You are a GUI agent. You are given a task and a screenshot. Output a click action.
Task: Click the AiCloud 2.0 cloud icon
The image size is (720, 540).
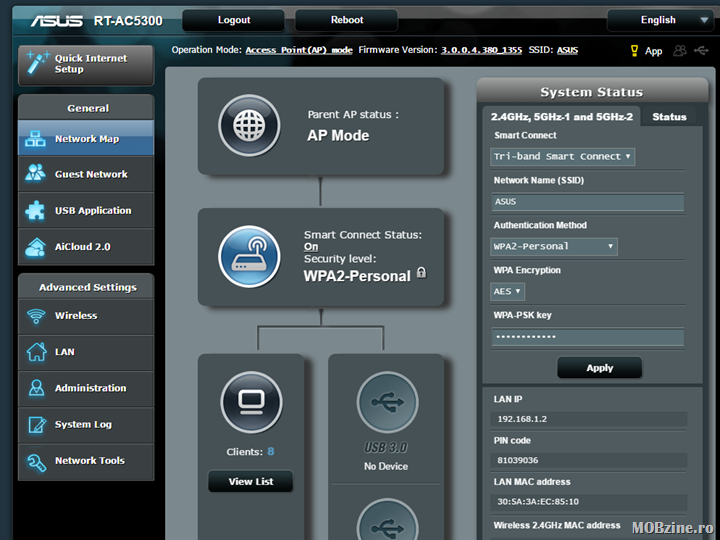[35, 247]
